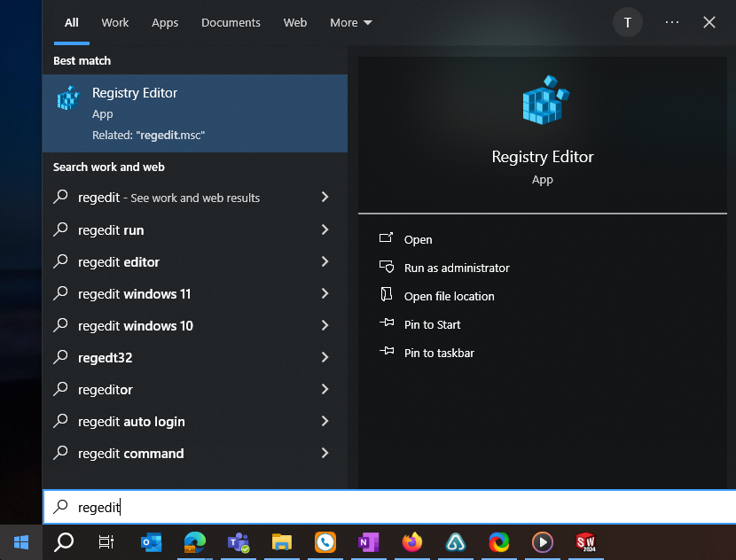
Task: Open the Windows Start button
Action: click(21, 542)
